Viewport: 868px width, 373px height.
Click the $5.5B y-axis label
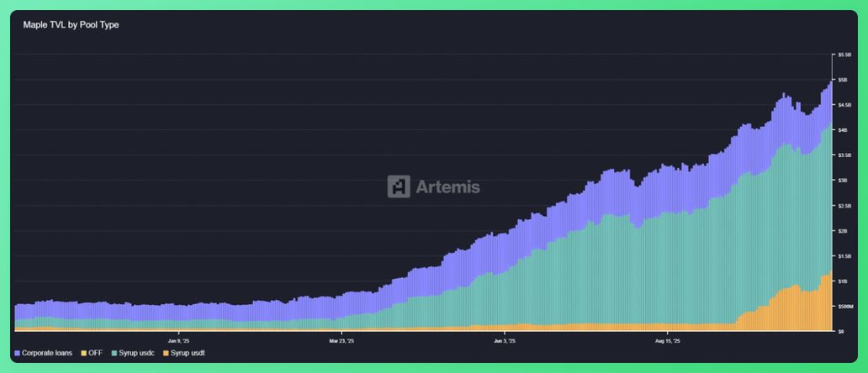point(844,55)
